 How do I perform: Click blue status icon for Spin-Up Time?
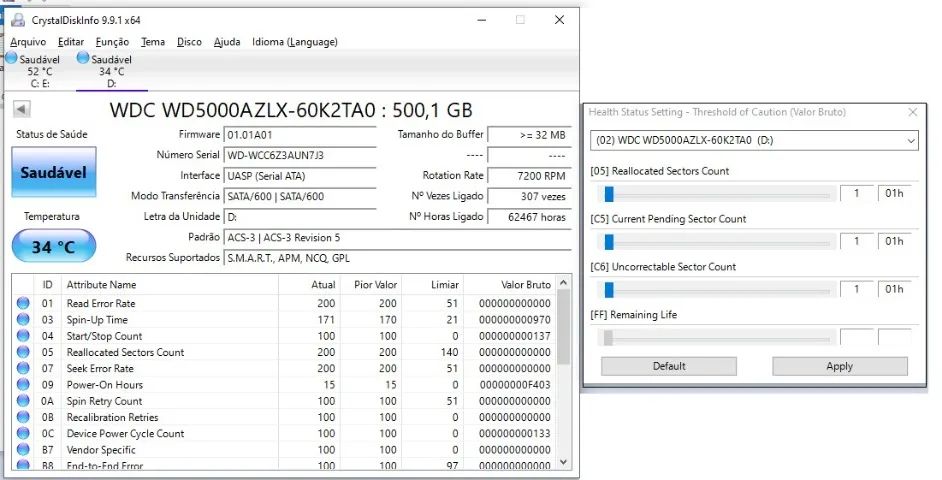pos(23,319)
